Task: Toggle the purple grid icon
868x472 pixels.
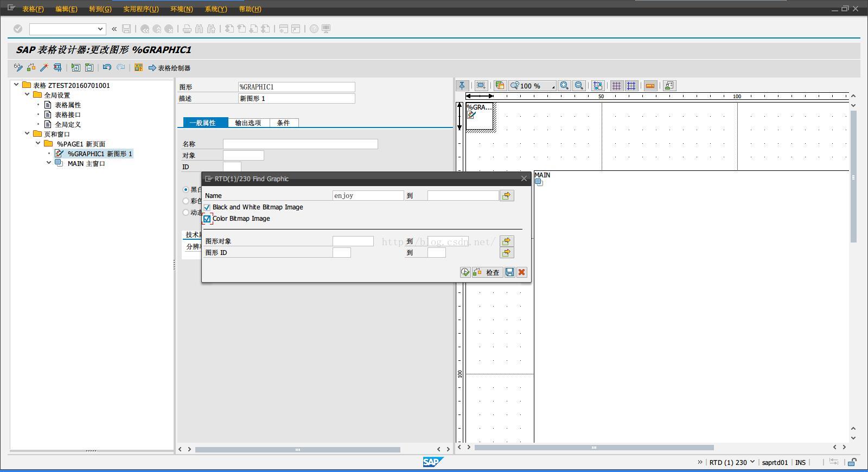Action: coord(616,86)
